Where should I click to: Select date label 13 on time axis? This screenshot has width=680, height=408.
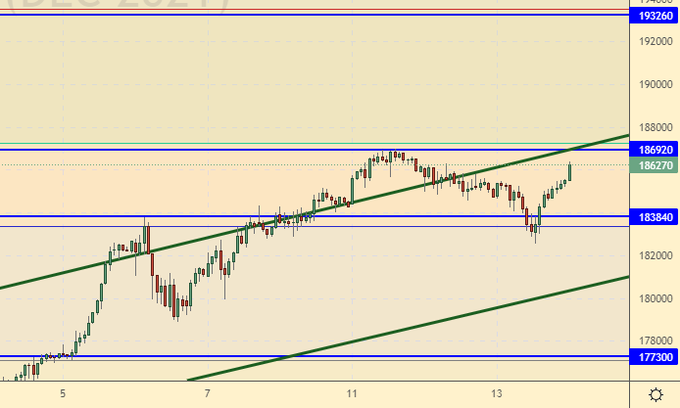point(497,394)
